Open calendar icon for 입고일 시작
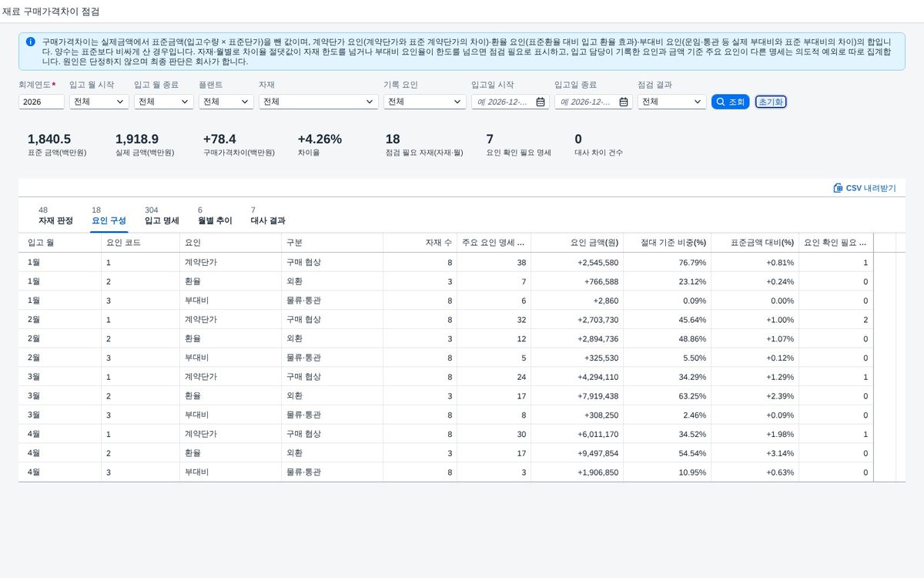This screenshot has height=578, width=924. click(541, 102)
